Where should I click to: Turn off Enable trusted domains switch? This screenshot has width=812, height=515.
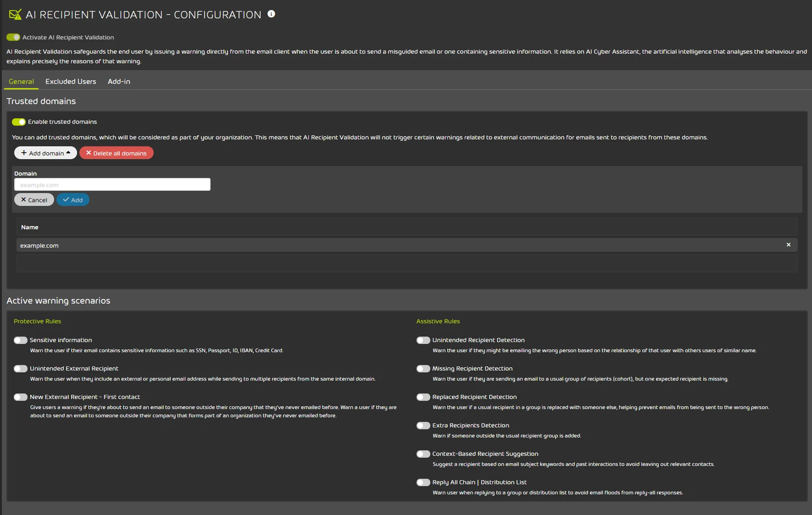(x=19, y=122)
